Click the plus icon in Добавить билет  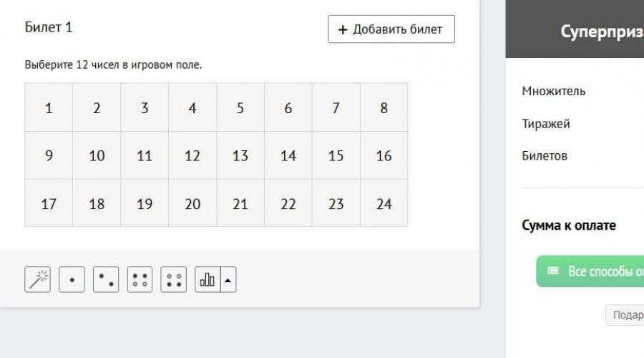pos(343,29)
